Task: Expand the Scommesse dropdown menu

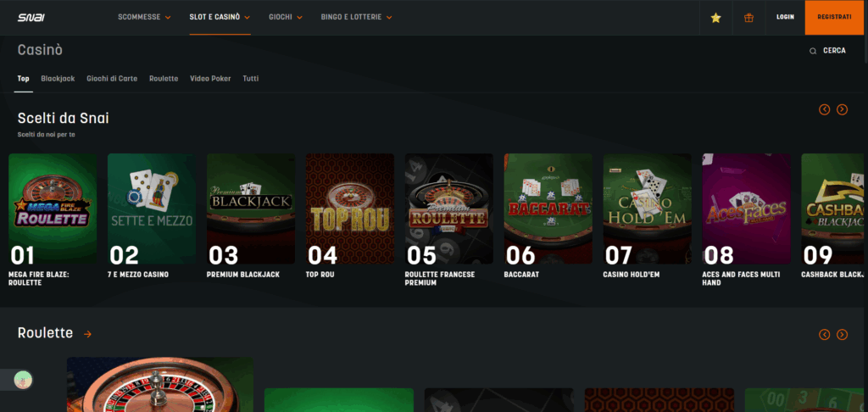Action: point(144,17)
